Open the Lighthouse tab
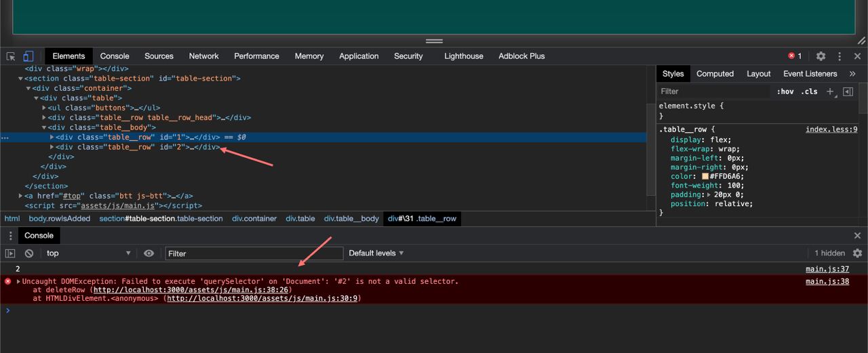Image resolution: width=868 pixels, height=353 pixels. pyautogui.click(x=464, y=56)
